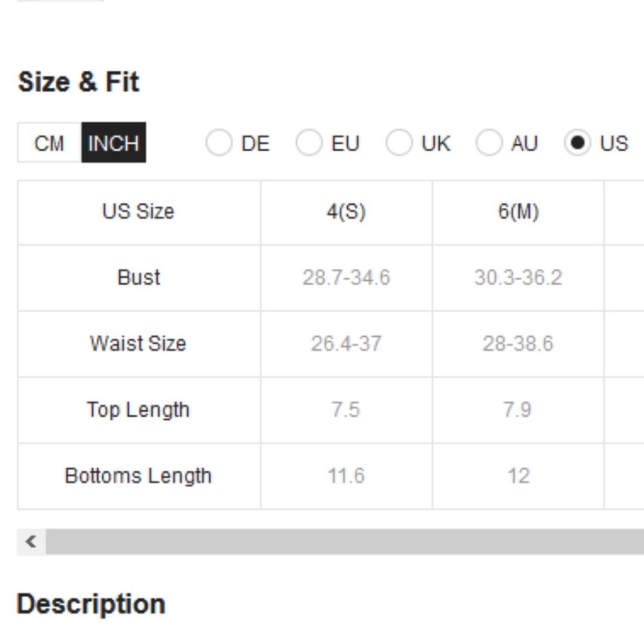The width and height of the screenshot is (644, 644).
Task: Click the horizontal scrollbar track
Action: (345, 542)
